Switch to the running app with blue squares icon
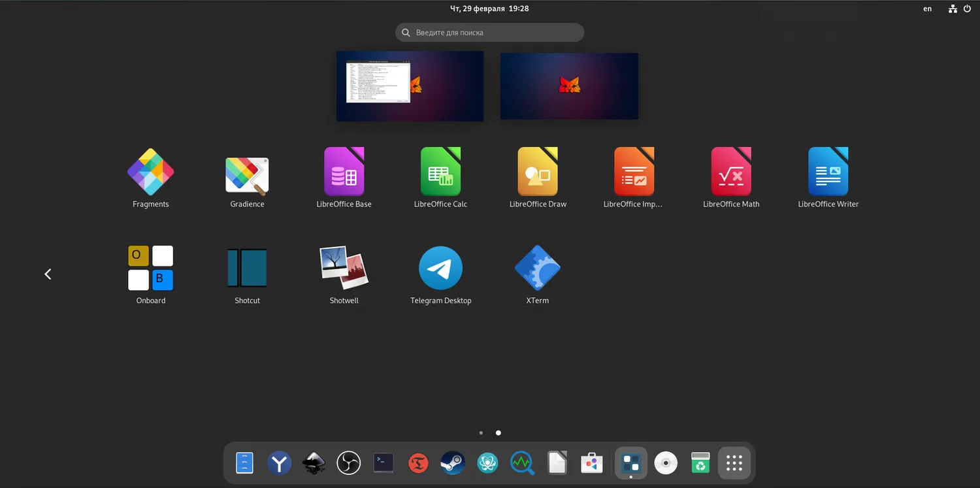The height and width of the screenshot is (488, 980). (631, 463)
